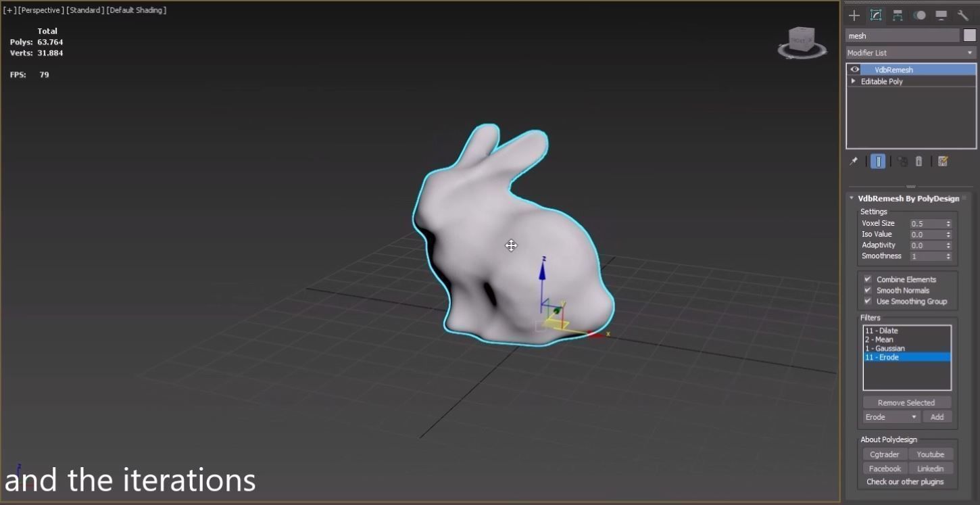
Task: Open the Erode filter type dropdown
Action: coord(891,417)
